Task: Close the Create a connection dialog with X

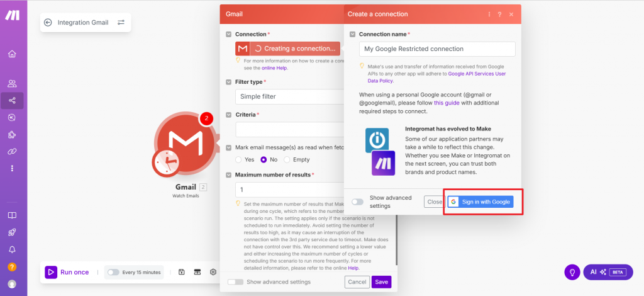Action: point(511,14)
